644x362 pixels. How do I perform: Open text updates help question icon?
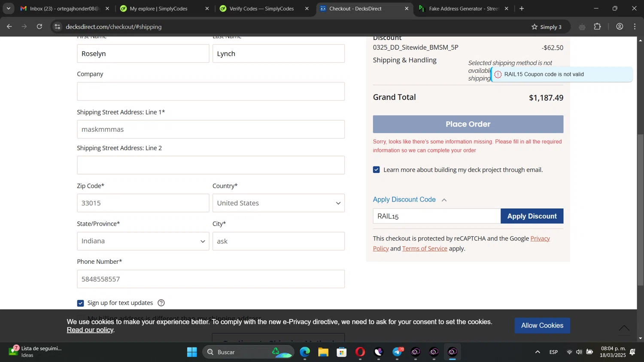coord(161,303)
